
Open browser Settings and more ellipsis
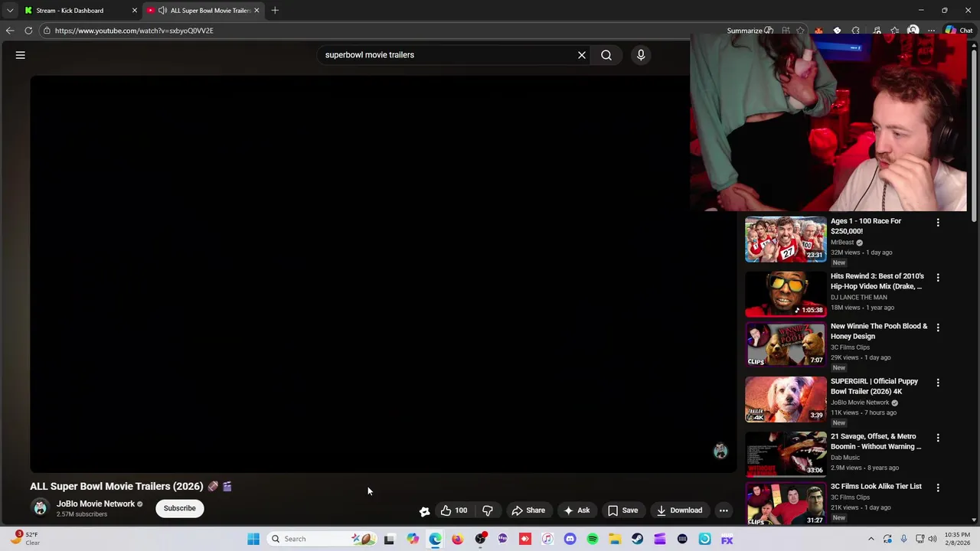931,31
